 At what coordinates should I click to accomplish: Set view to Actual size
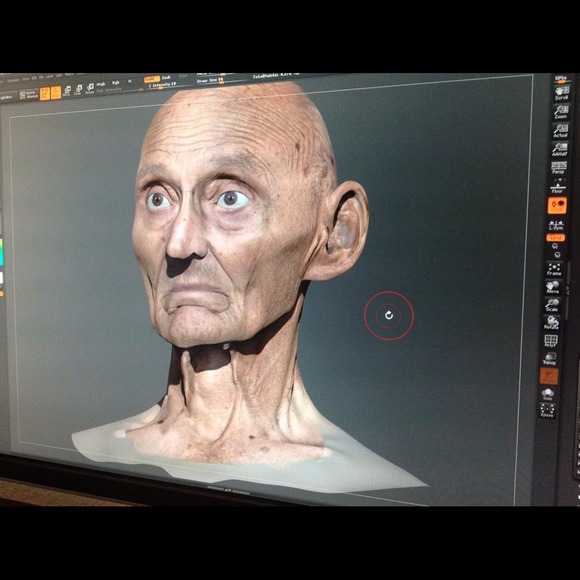click(x=560, y=131)
